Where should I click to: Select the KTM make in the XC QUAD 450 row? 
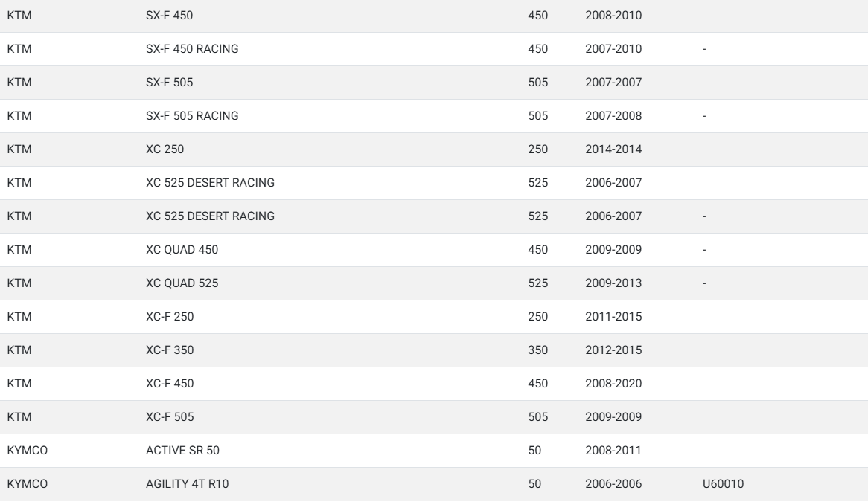coord(19,249)
